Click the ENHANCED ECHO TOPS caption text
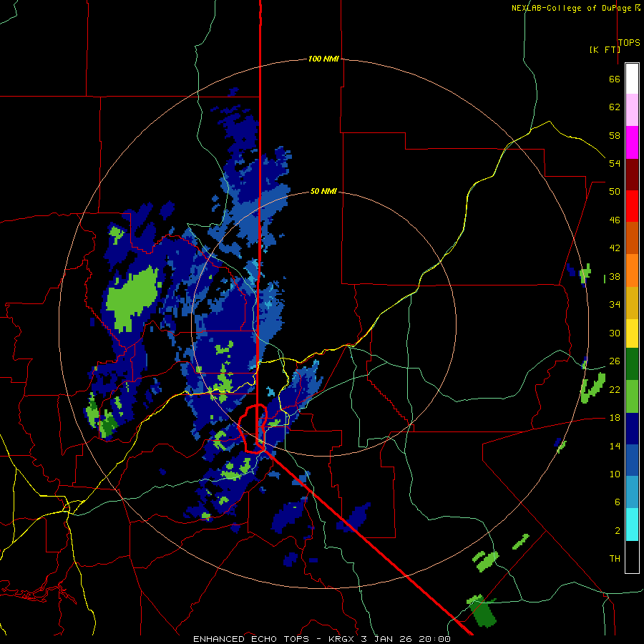The height and width of the screenshot is (644, 644). pos(250,639)
